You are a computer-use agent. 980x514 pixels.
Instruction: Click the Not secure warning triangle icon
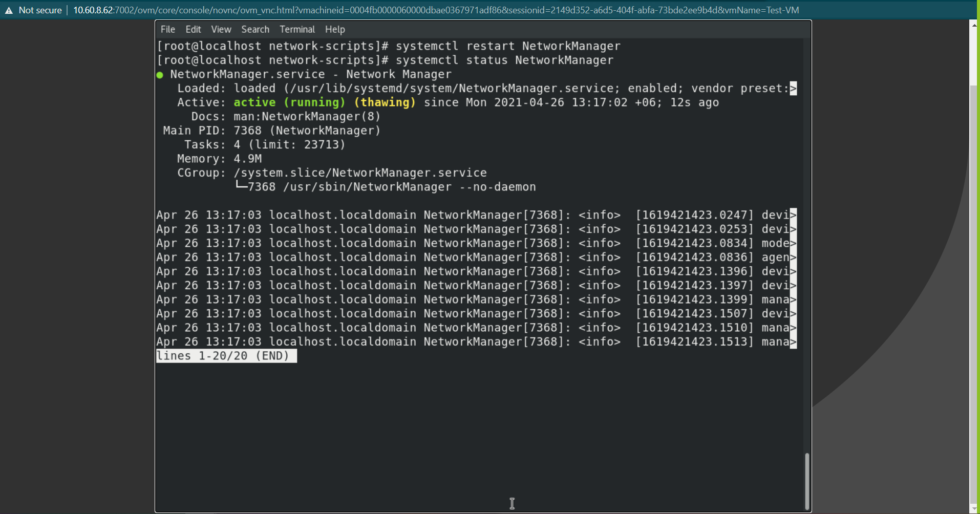9,10
